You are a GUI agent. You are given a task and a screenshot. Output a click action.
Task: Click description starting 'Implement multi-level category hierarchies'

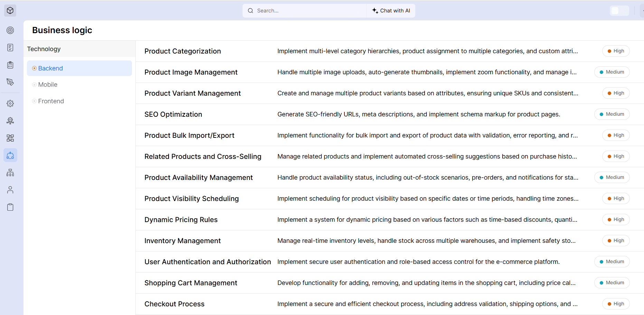428,51
